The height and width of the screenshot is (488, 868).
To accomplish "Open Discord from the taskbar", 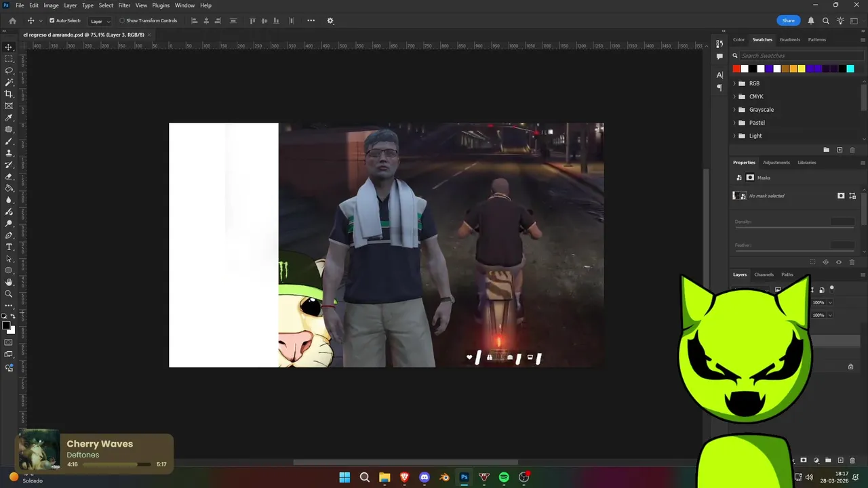I will (x=425, y=477).
